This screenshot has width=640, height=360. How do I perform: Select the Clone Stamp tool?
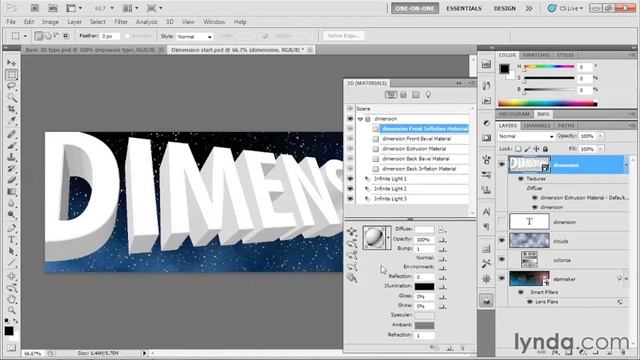click(x=11, y=157)
